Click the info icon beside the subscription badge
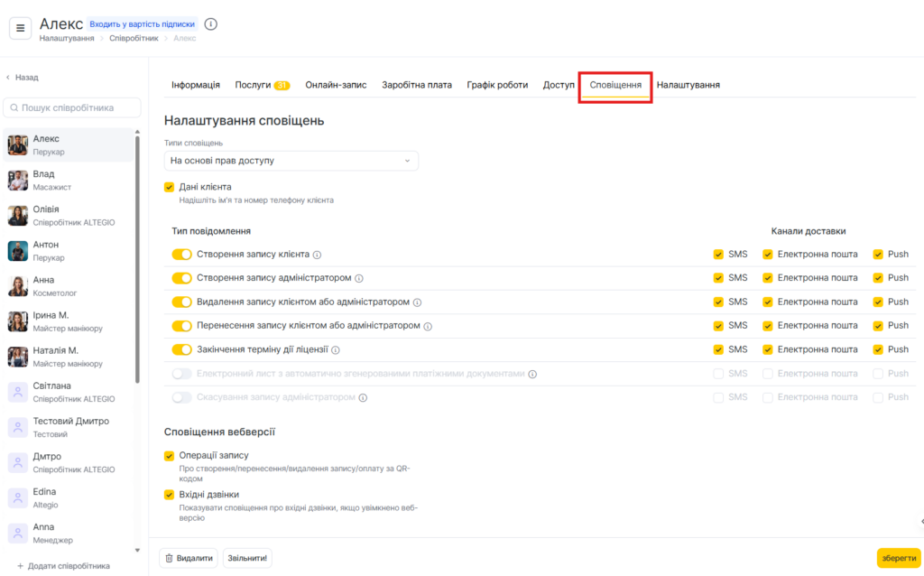This screenshot has height=576, width=924. [x=211, y=24]
